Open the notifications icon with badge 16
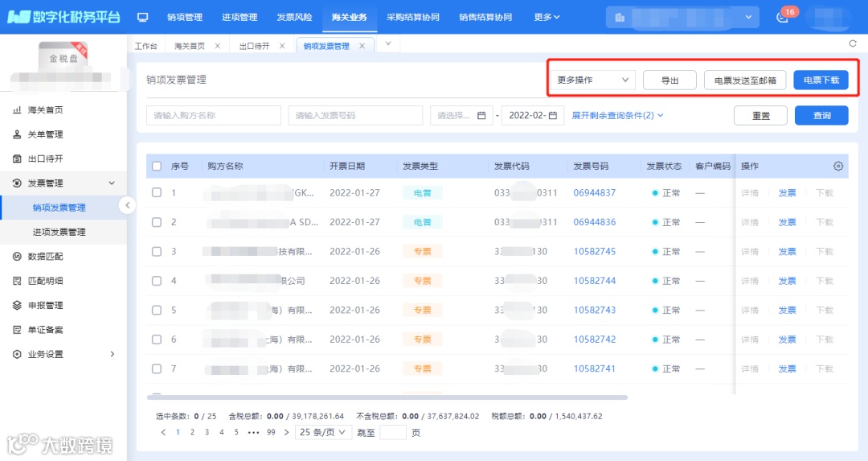 click(783, 17)
